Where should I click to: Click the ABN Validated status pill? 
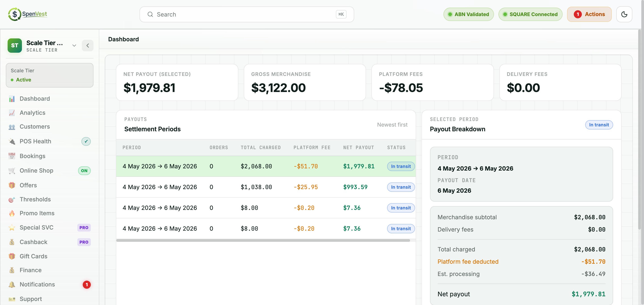468,15
